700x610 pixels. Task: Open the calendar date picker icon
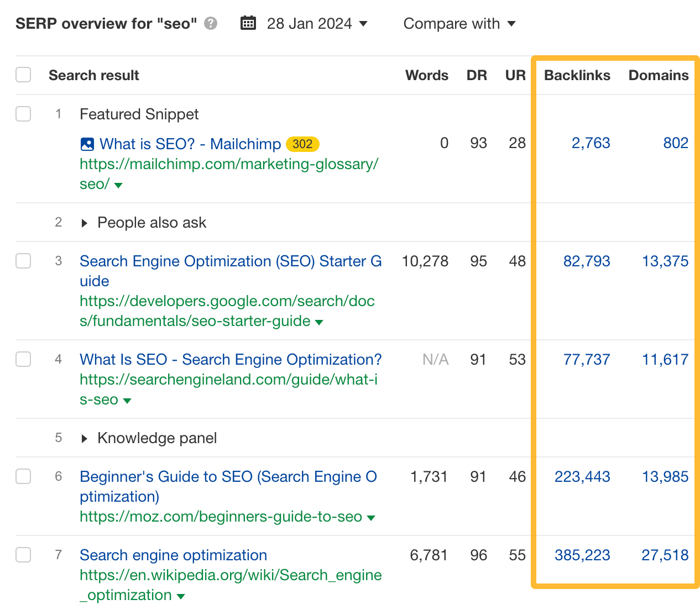tap(248, 23)
